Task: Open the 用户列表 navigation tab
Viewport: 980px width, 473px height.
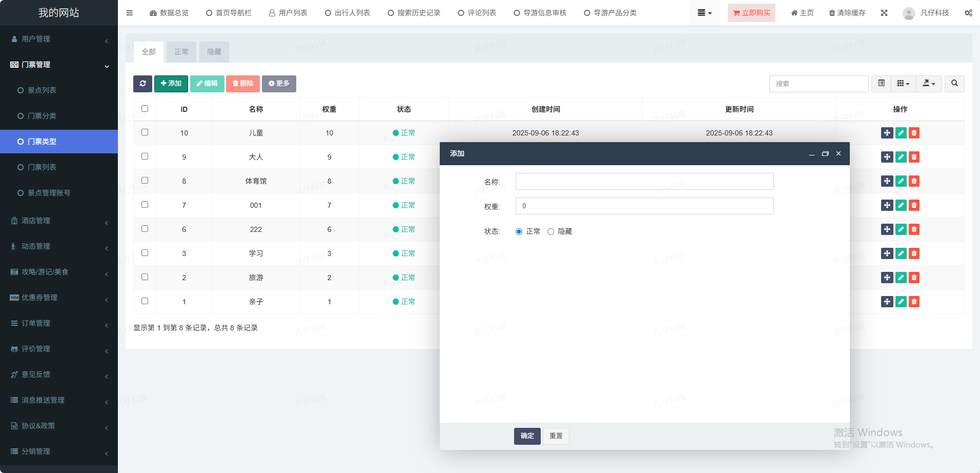Action: click(x=288, y=13)
